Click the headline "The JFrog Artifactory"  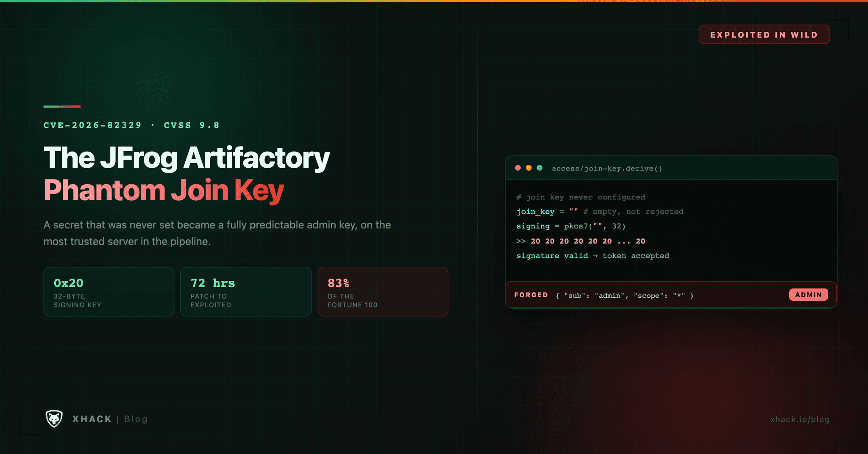tap(186, 158)
